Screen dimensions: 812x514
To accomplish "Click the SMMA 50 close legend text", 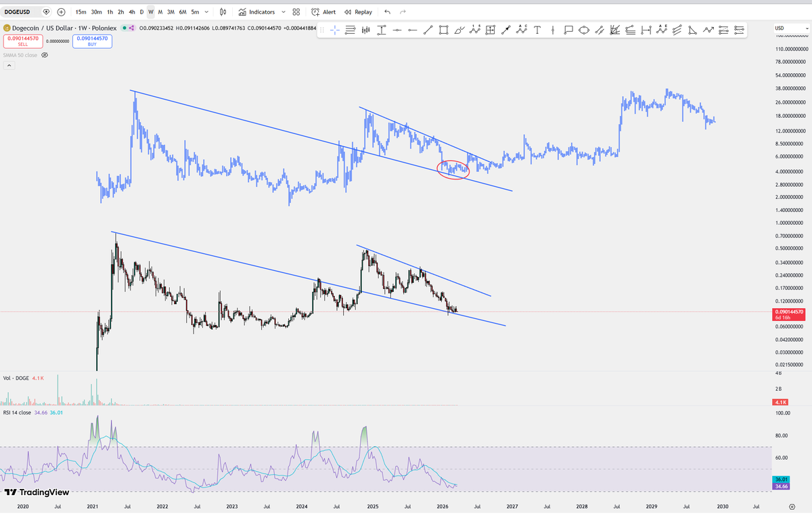I will pos(20,55).
